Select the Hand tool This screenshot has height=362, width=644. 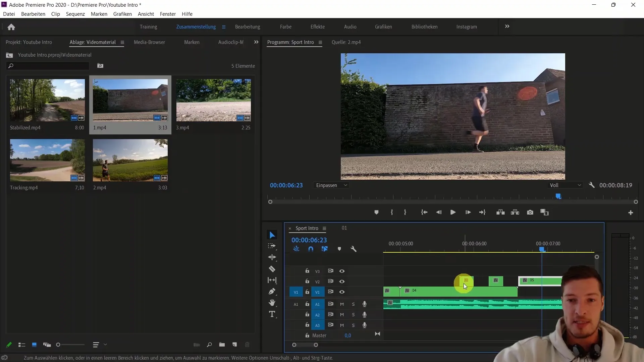[272, 303]
